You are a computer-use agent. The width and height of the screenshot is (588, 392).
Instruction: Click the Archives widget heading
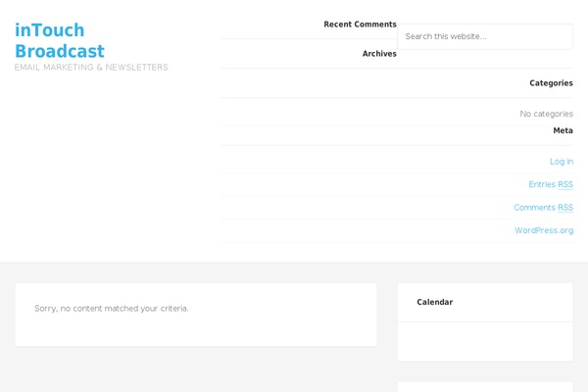[379, 54]
